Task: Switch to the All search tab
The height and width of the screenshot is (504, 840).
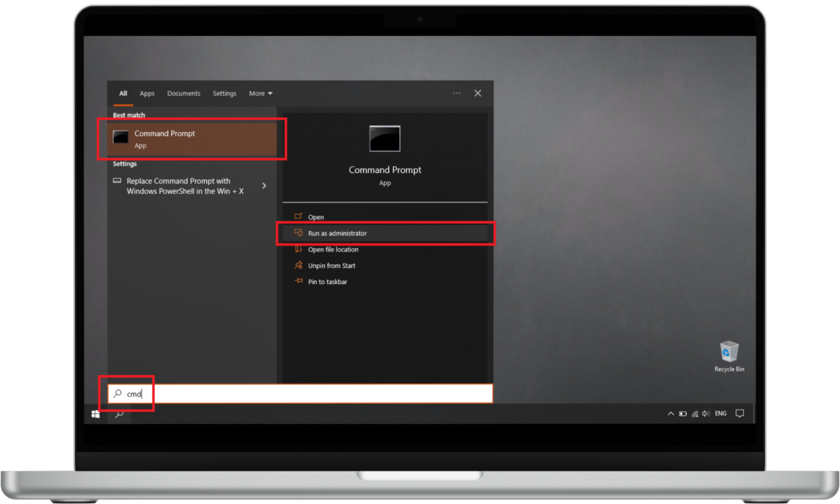Action: [123, 93]
